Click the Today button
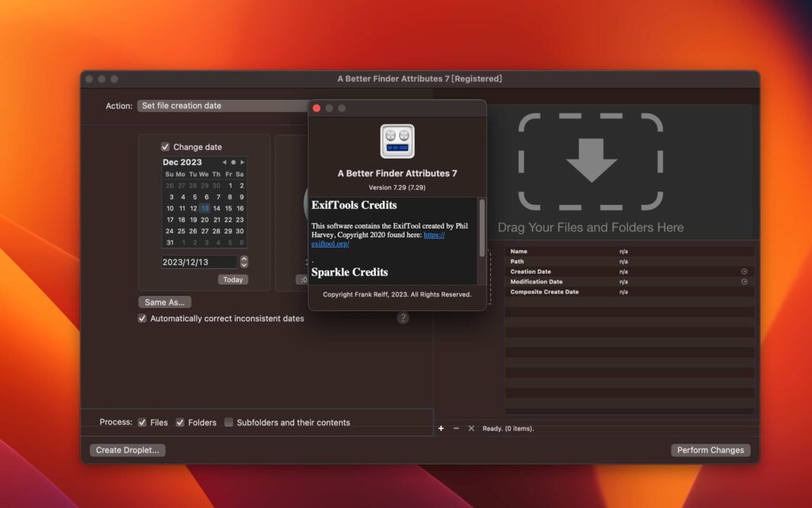 point(235,279)
